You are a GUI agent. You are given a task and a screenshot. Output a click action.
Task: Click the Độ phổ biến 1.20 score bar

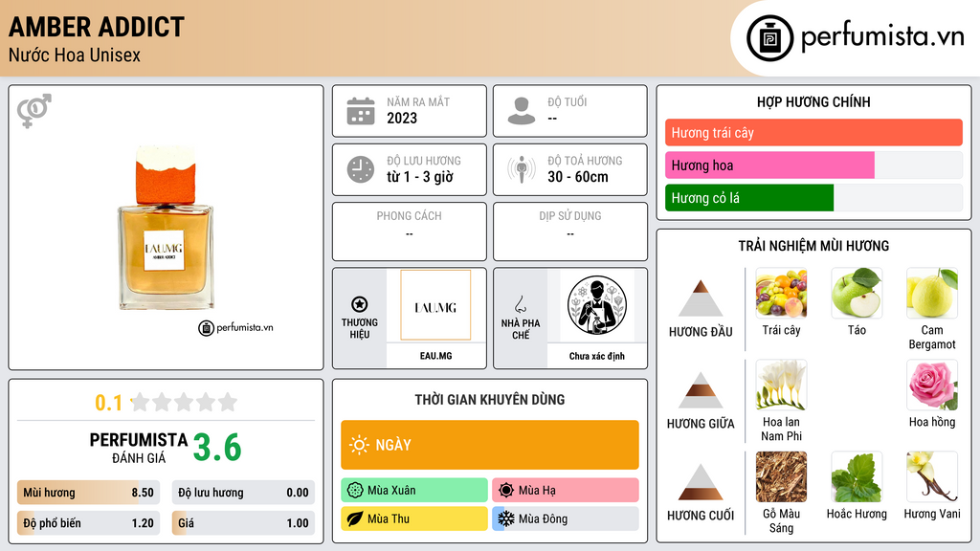[x=88, y=523]
